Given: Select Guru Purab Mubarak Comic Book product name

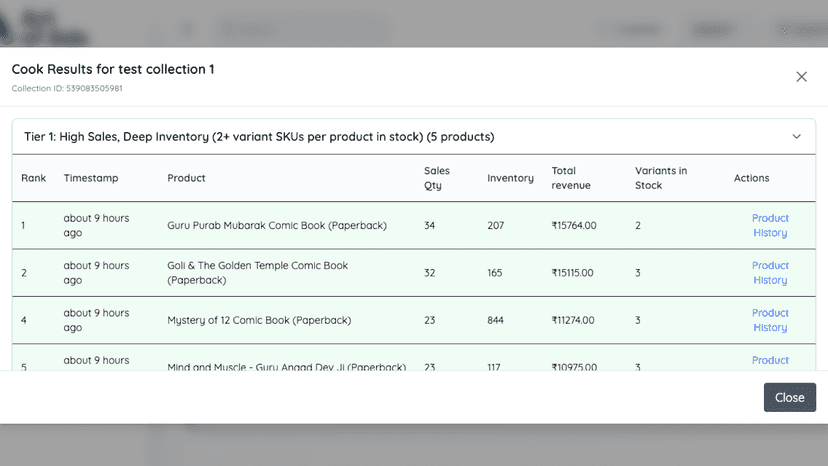Looking at the screenshot, I should tap(277, 226).
